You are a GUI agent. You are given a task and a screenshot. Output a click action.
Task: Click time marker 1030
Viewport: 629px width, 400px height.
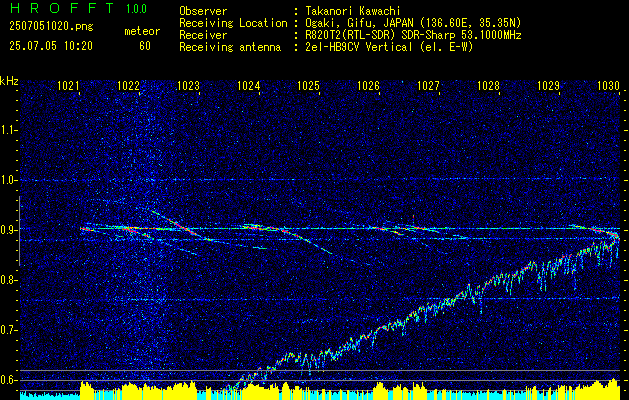(x=609, y=85)
